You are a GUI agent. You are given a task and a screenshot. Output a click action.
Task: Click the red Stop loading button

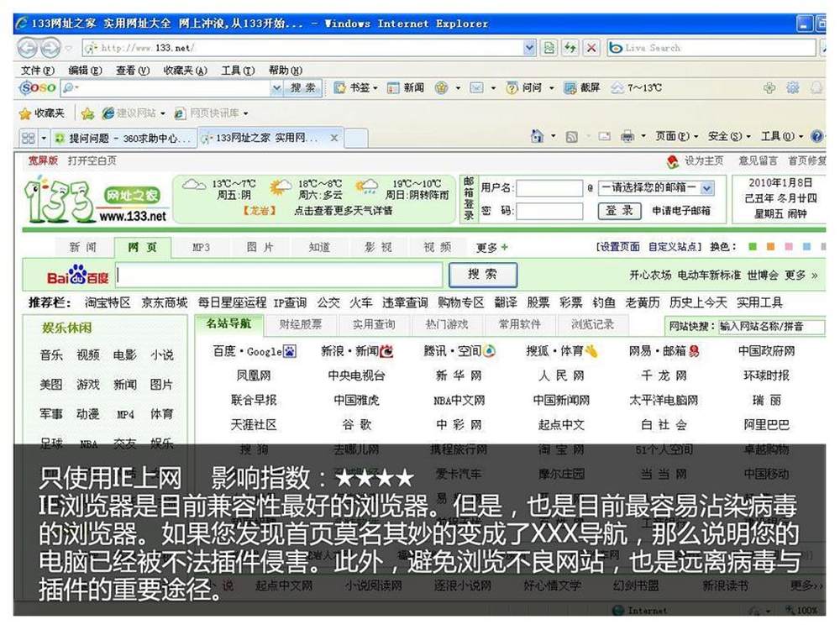[591, 48]
